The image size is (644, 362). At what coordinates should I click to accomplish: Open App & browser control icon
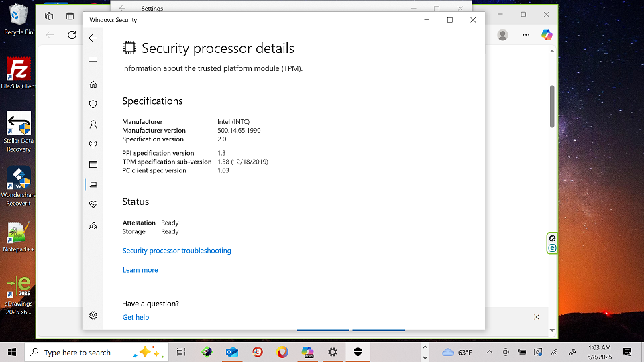(93, 164)
